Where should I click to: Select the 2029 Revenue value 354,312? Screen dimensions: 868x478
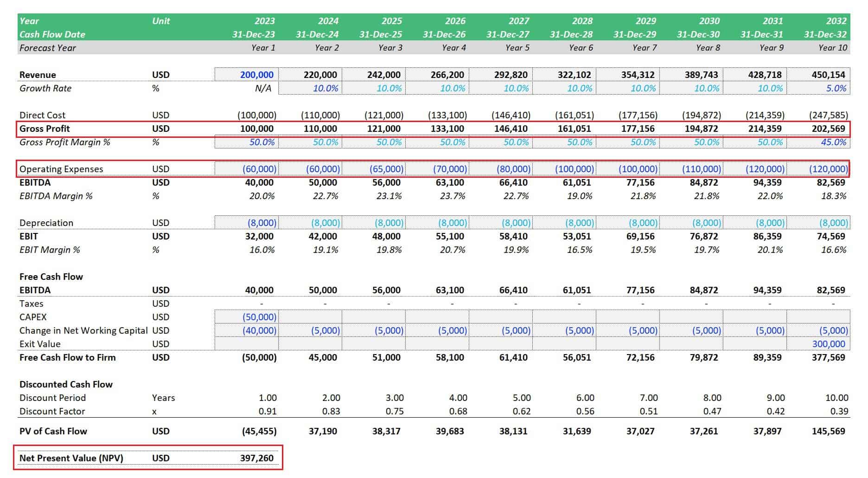click(x=638, y=75)
